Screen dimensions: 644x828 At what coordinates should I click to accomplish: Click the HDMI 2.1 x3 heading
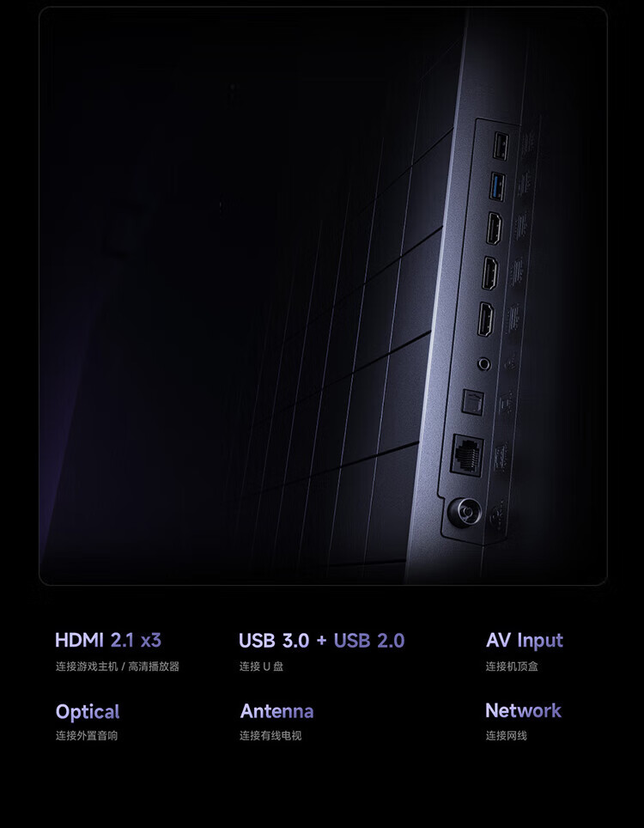click(108, 641)
